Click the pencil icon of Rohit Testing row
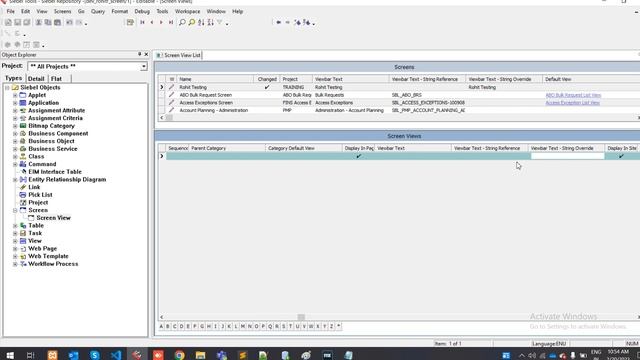Viewport: 640px width, 360px height. 171,87
